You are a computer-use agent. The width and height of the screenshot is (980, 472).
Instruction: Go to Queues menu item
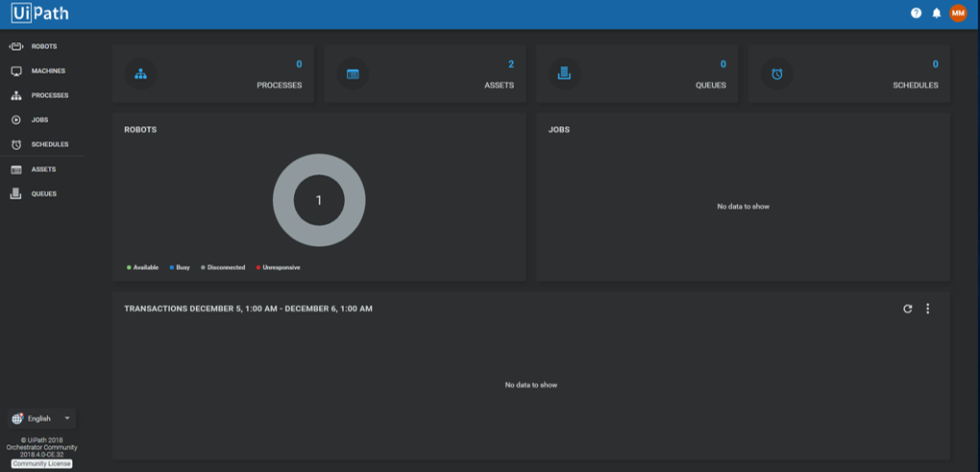44,194
